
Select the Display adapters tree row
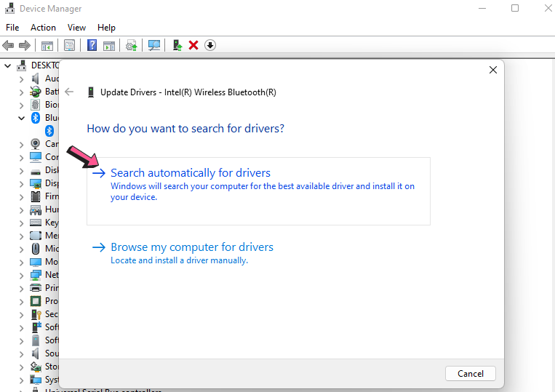point(44,183)
